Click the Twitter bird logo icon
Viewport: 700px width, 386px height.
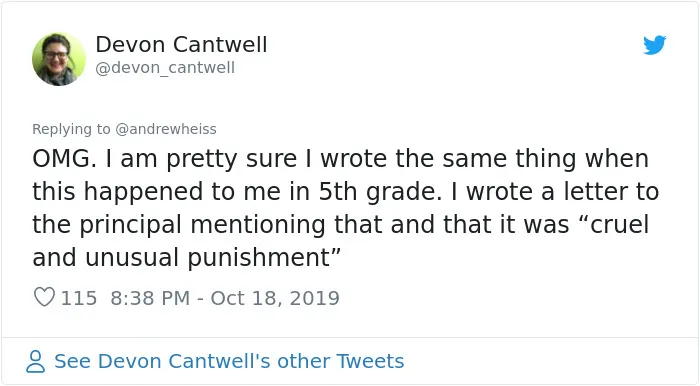click(654, 45)
